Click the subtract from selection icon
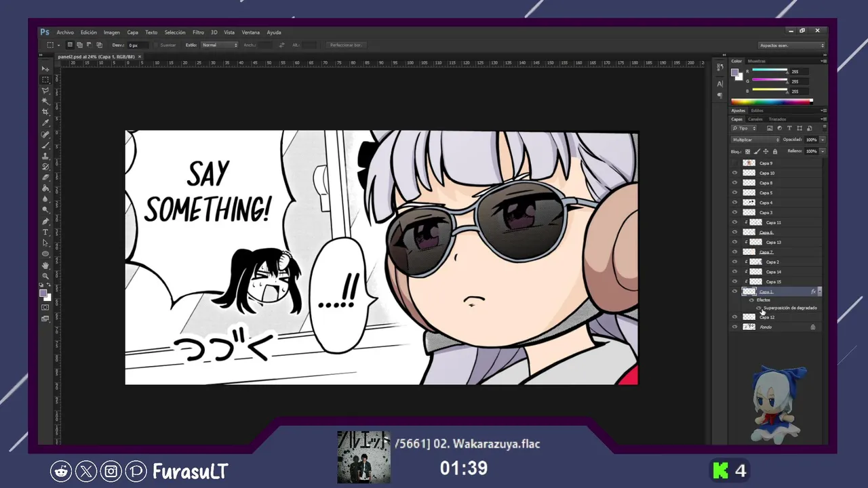Viewport: 868px width, 488px height. [89, 45]
